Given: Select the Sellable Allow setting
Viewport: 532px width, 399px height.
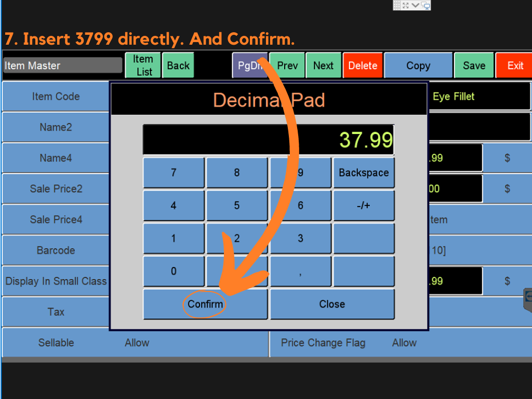Looking at the screenshot, I should tap(137, 343).
